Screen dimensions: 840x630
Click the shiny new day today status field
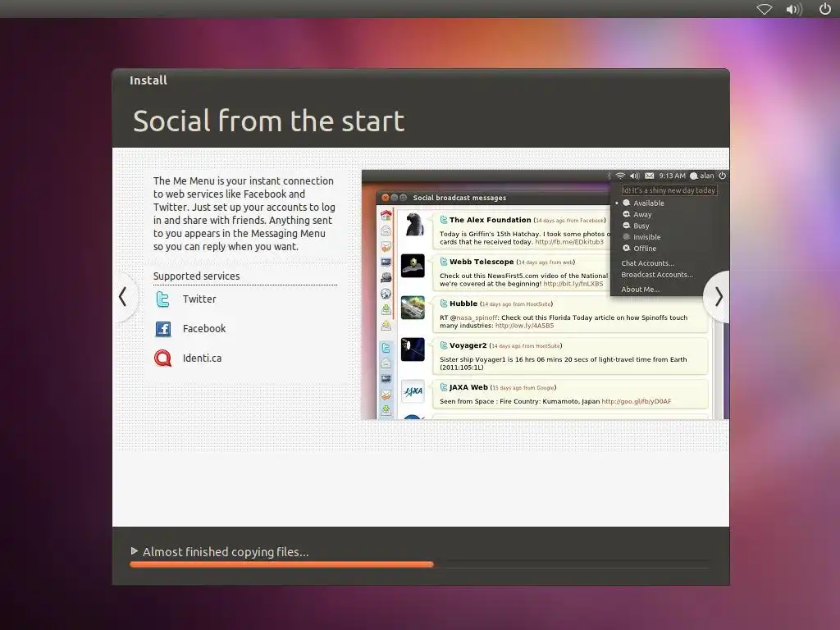tap(669, 190)
